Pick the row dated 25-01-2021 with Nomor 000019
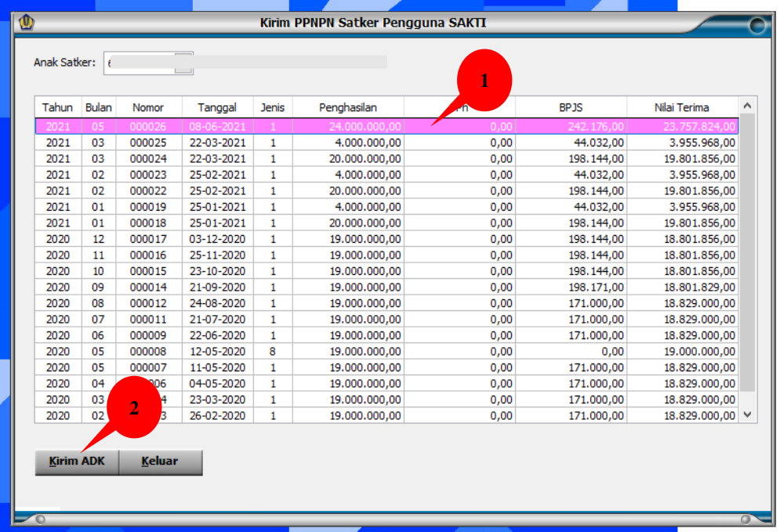 148,207
